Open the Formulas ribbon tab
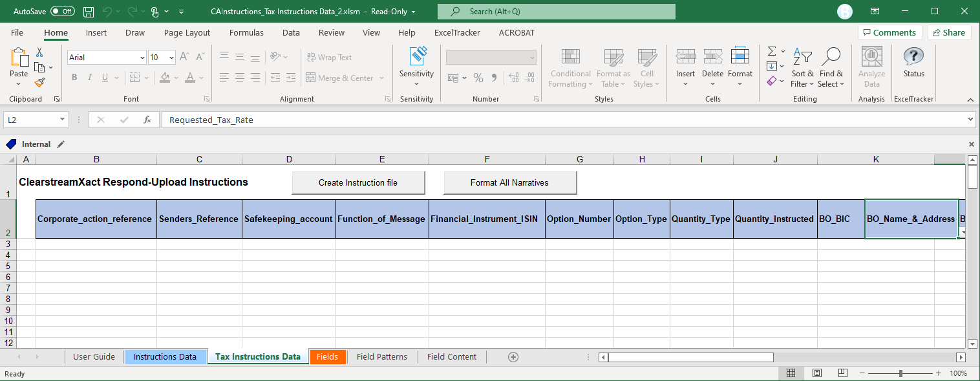980x381 pixels. point(246,32)
